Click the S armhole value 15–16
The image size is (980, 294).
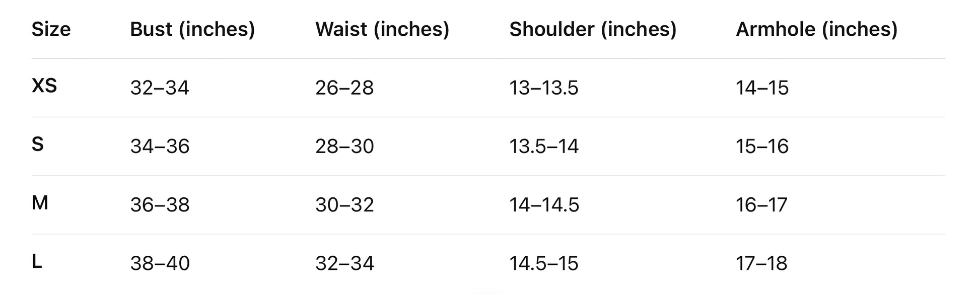[762, 146]
